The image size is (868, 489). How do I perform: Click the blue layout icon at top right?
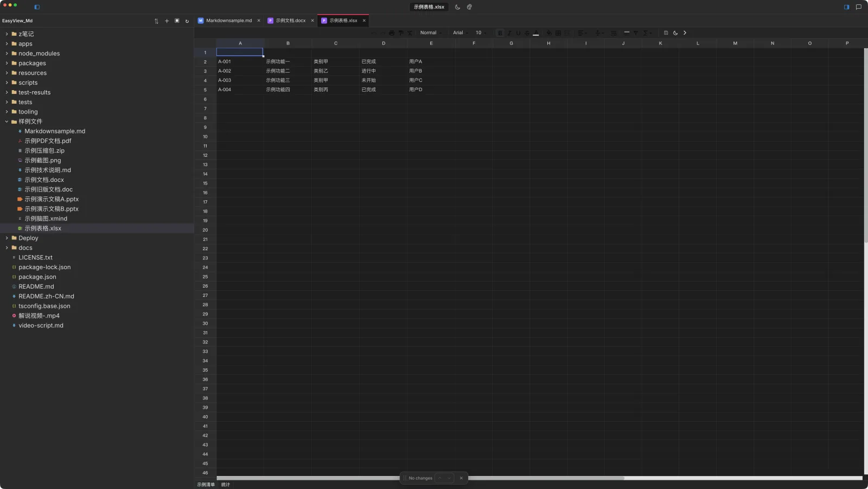846,7
